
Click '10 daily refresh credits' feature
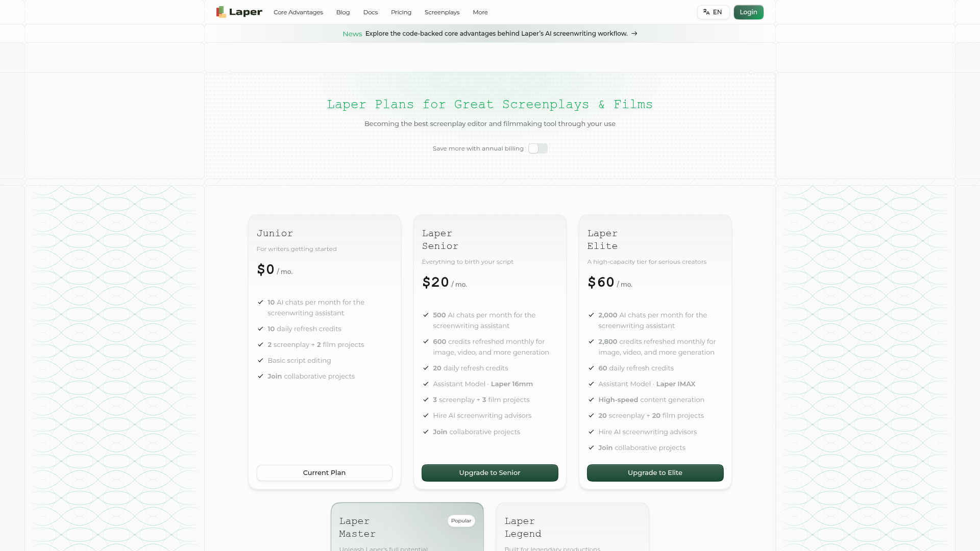click(x=305, y=329)
